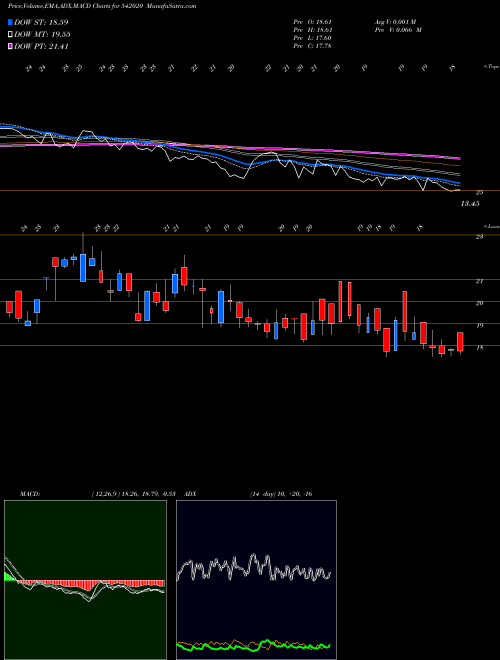Click the '18' price axis label

(479, 348)
